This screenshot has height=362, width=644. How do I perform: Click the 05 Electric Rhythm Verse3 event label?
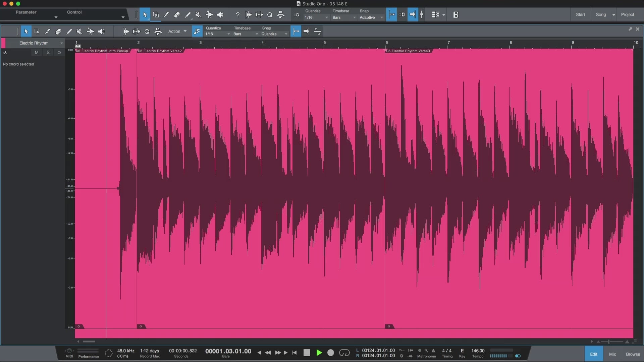coord(408,51)
